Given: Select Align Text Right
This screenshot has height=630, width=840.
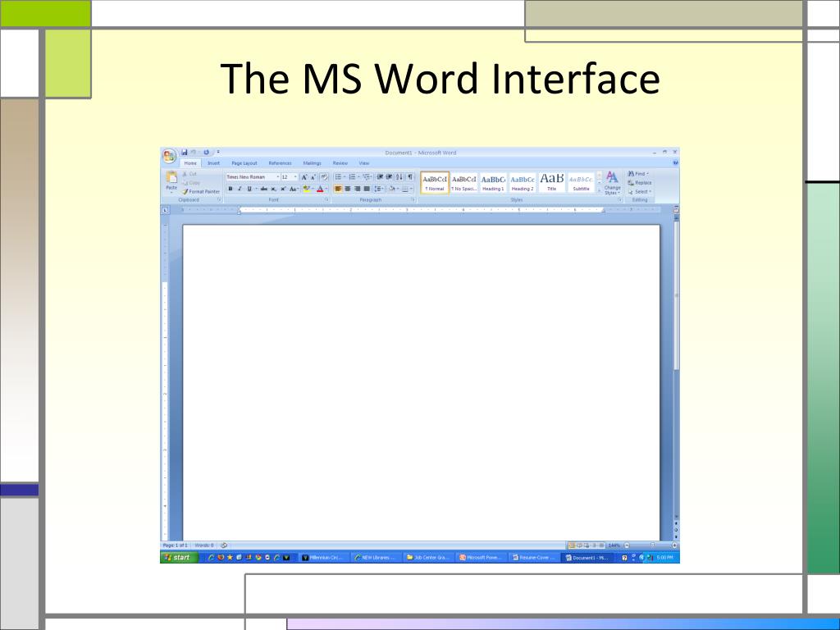Looking at the screenshot, I should (x=358, y=189).
